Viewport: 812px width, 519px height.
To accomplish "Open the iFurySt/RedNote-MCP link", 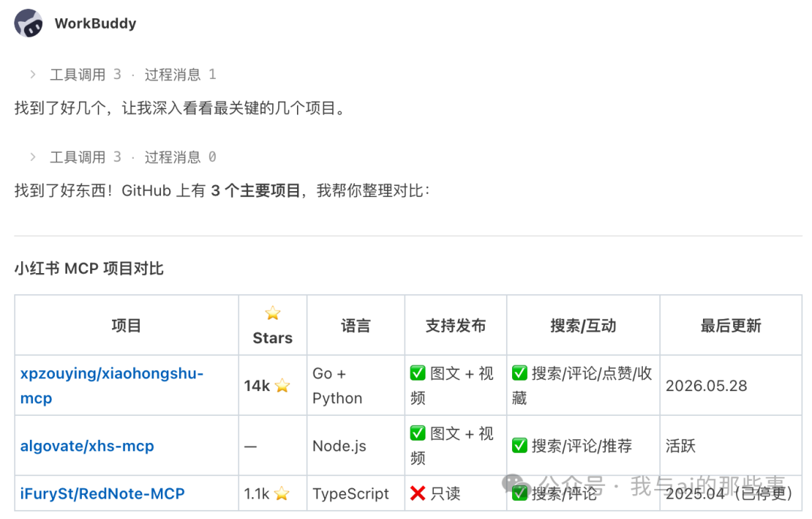I will click(x=102, y=493).
